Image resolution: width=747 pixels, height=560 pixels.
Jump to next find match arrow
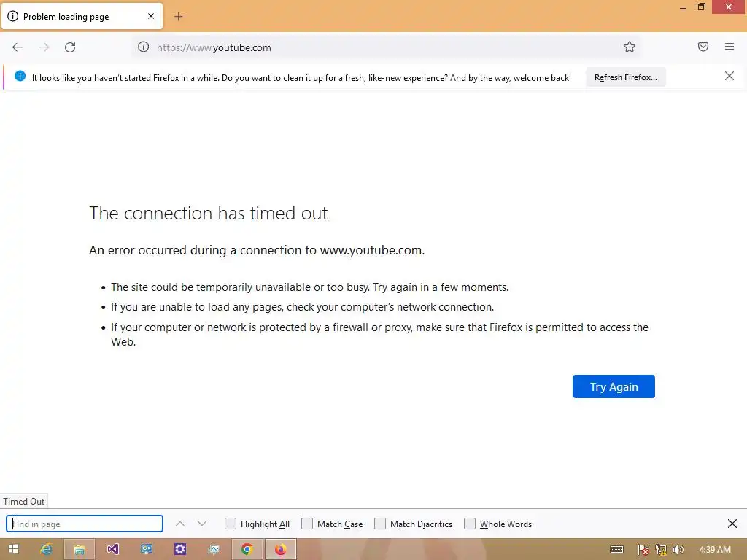(x=202, y=524)
